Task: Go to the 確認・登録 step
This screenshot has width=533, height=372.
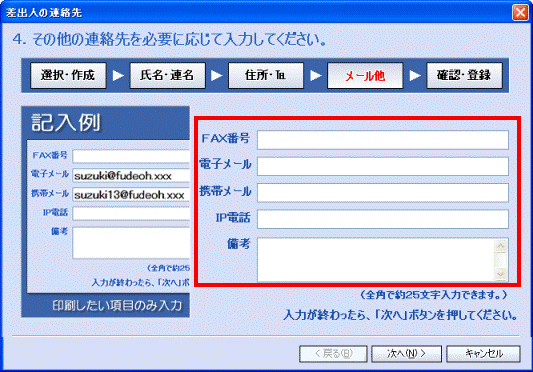Action: (x=464, y=75)
